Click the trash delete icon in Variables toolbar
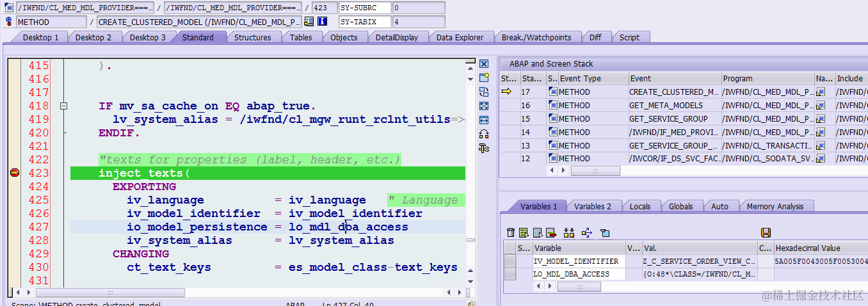Screen dimensions: 868x306 (x=511, y=232)
